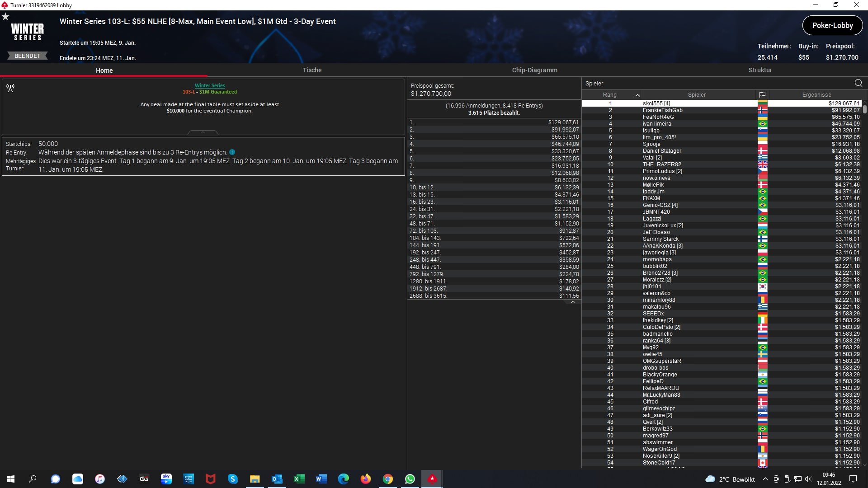Open the Chip-Diagramm tab
The width and height of the screenshot is (868, 488).
coord(534,70)
